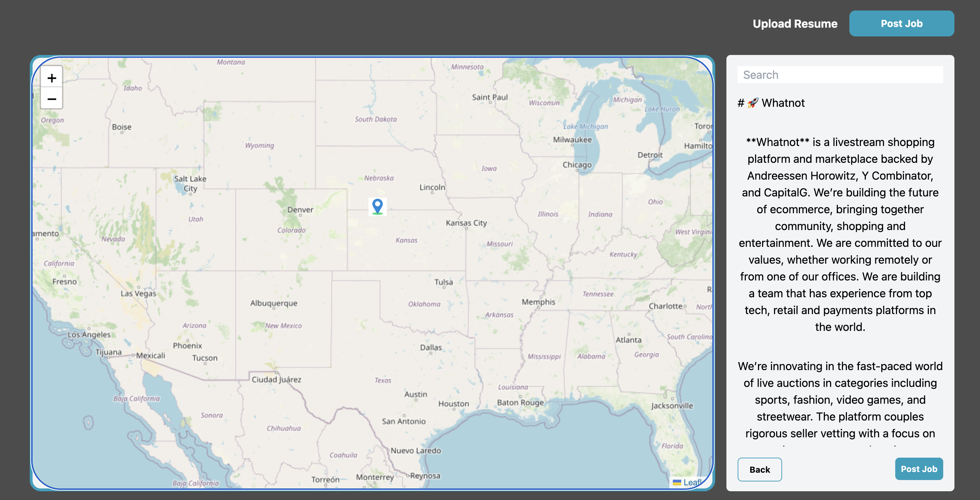Focus the Search input field
The width and height of the screenshot is (980, 500).
pyautogui.click(x=840, y=75)
